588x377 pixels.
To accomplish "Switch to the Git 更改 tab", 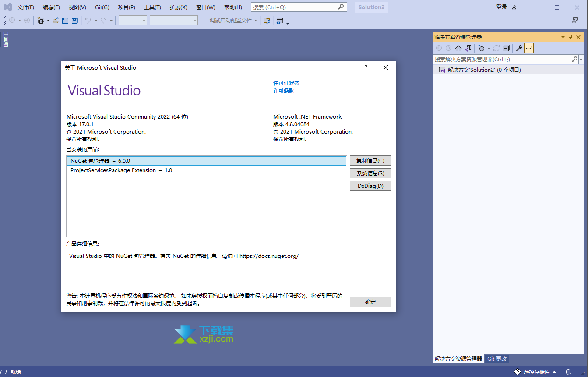I will pyautogui.click(x=497, y=359).
